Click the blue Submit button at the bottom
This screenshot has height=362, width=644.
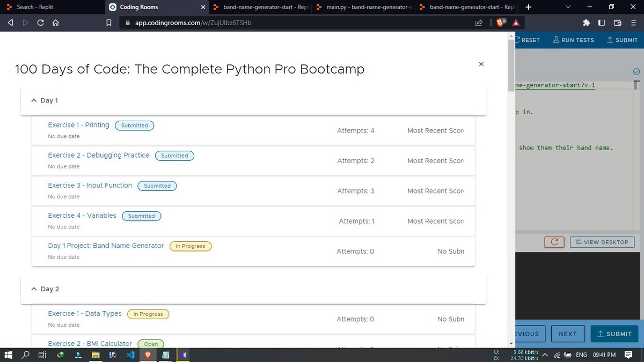coord(614,334)
